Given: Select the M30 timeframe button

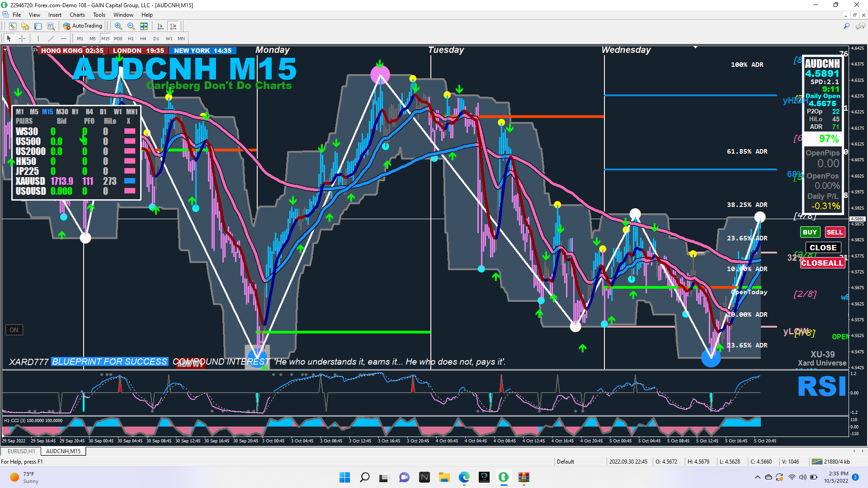Looking at the screenshot, I should click(118, 38).
